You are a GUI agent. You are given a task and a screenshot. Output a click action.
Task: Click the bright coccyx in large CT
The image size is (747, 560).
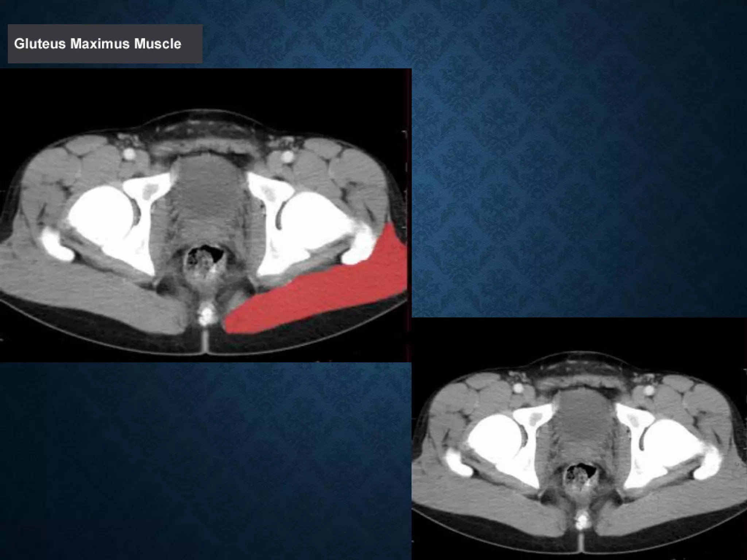click(206, 316)
